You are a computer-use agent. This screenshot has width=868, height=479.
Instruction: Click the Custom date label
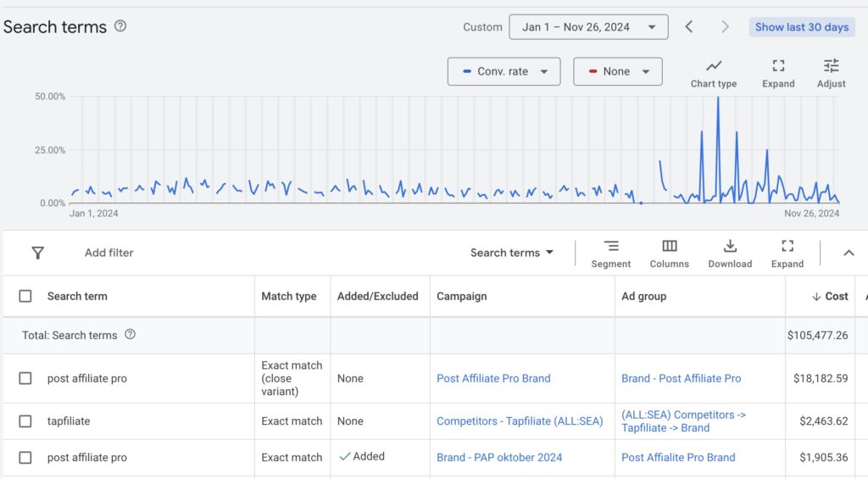tap(482, 27)
